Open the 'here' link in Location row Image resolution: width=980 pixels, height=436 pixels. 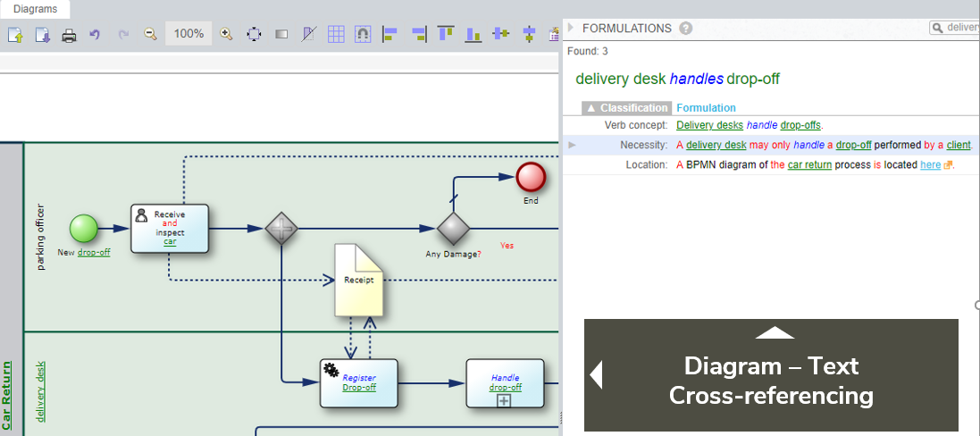coord(930,165)
